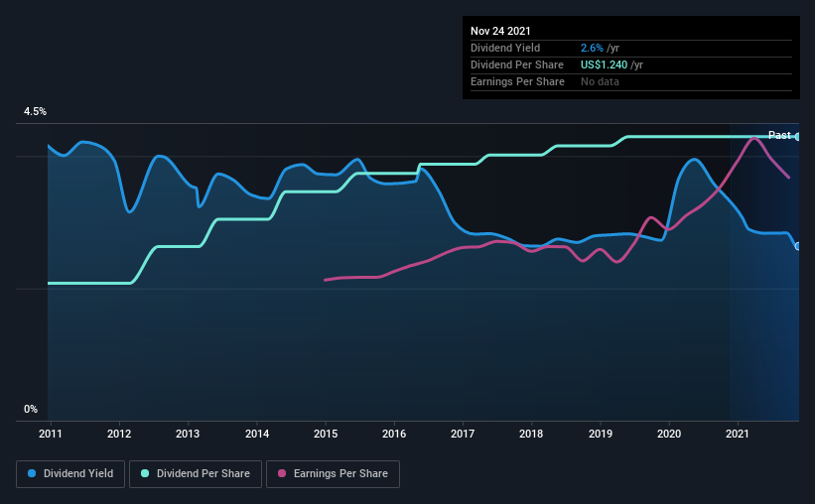Select the 2020 x-axis label

(x=669, y=434)
